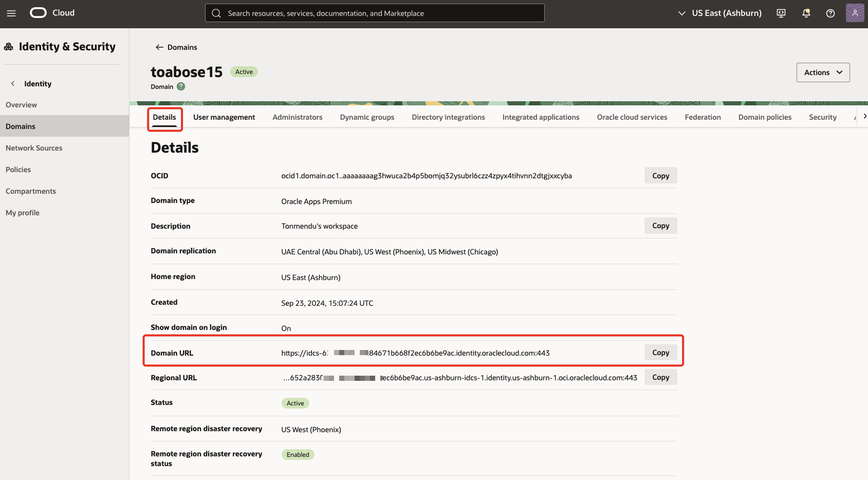Image resolution: width=868 pixels, height=480 pixels.
Task: Click the search magnifier icon
Action: [216, 13]
